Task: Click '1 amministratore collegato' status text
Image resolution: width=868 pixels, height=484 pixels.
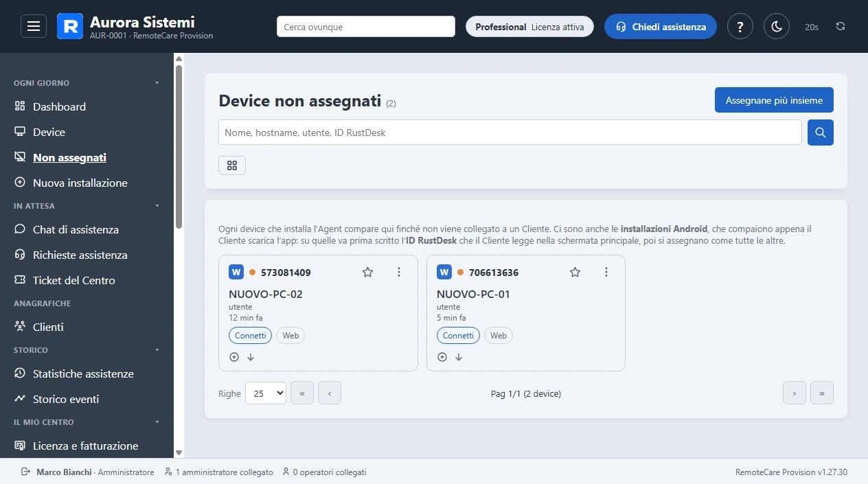Action: [225, 472]
